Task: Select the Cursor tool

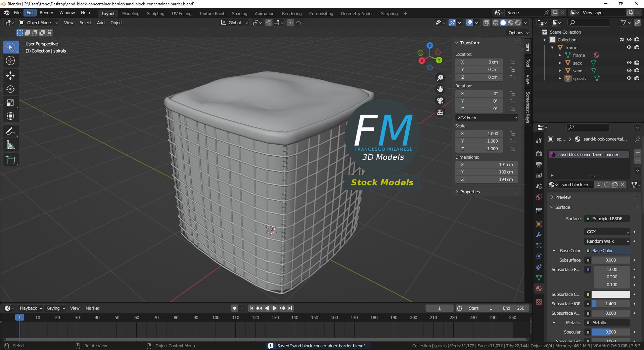Action: (10, 61)
